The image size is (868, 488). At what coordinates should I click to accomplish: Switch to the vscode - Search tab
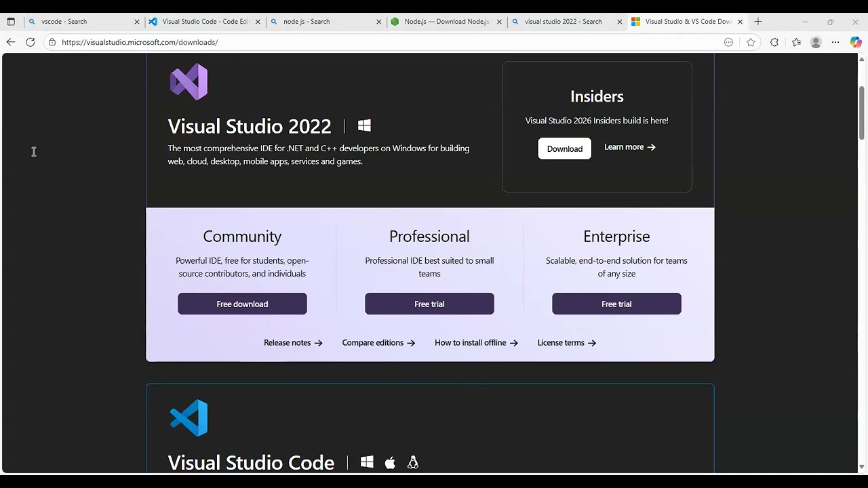point(83,22)
